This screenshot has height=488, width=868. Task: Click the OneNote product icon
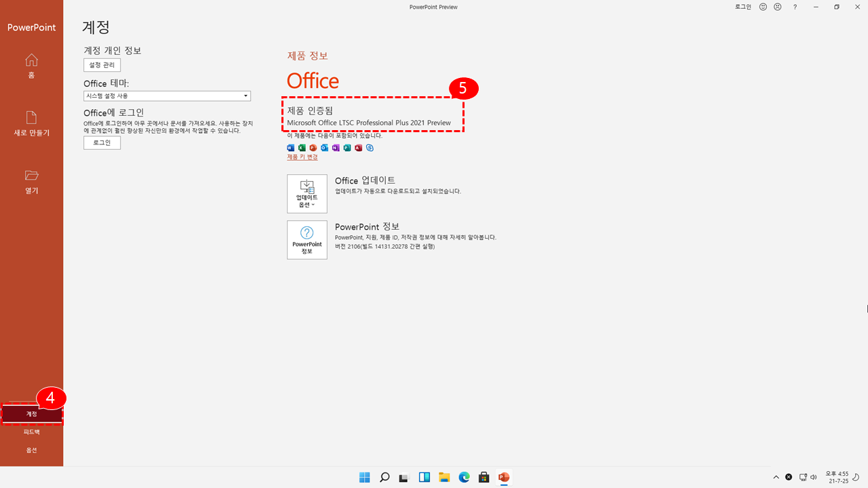click(336, 148)
